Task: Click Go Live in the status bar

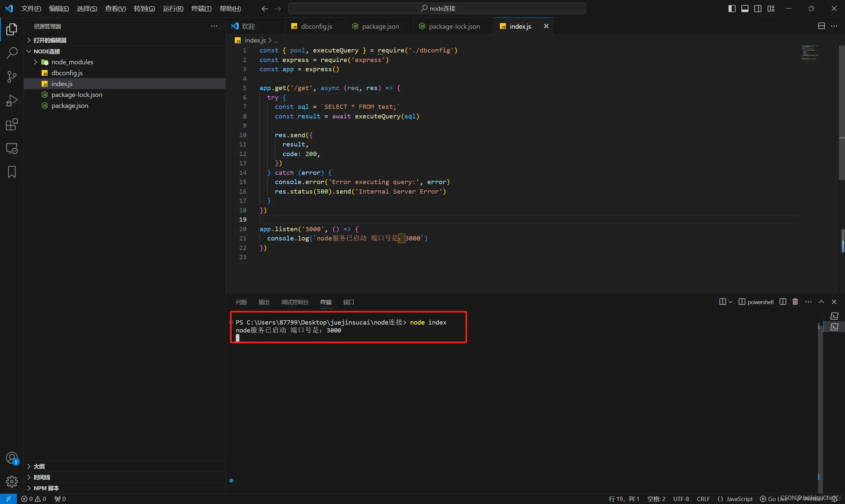Action: click(x=774, y=499)
